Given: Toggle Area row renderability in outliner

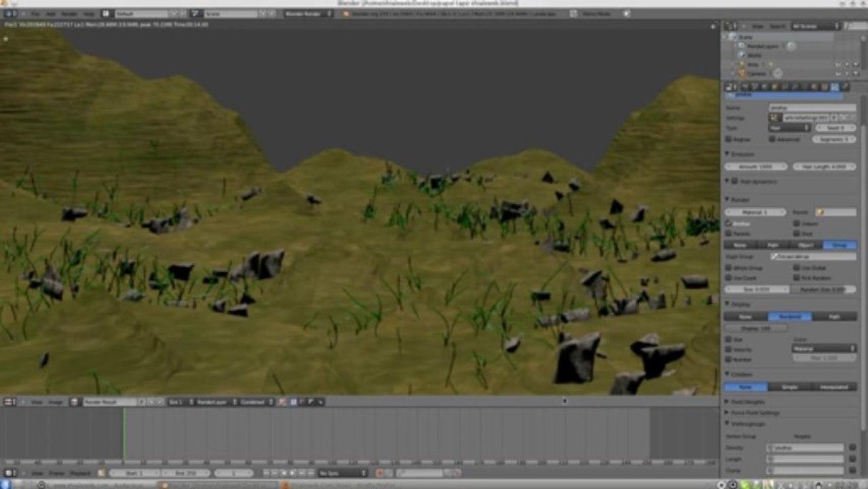Looking at the screenshot, I should (x=856, y=64).
